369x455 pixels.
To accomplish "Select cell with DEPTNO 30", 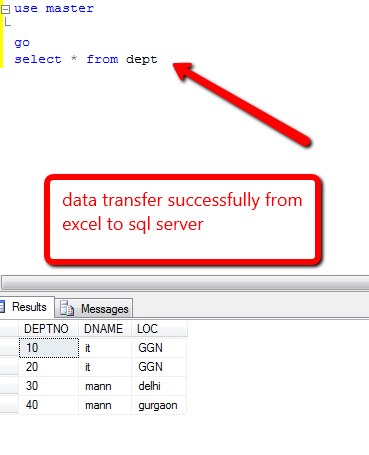I will tap(49, 386).
